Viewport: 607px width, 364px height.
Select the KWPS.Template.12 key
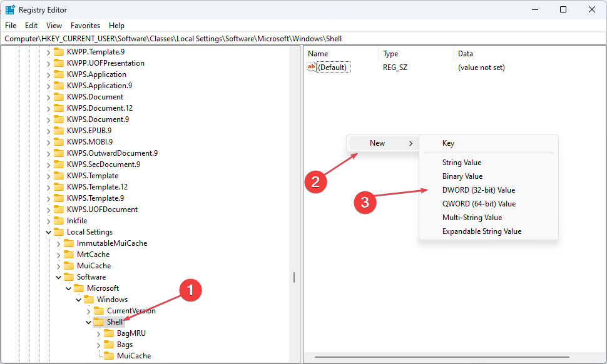point(97,187)
